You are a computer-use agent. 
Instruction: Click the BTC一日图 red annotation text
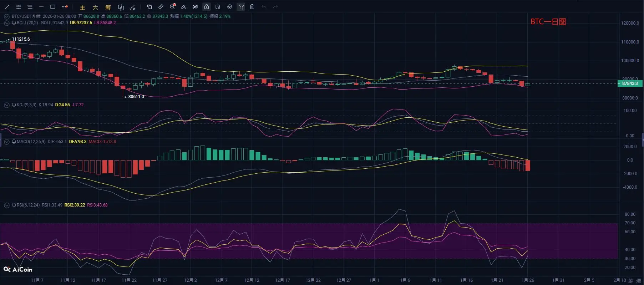coord(548,22)
